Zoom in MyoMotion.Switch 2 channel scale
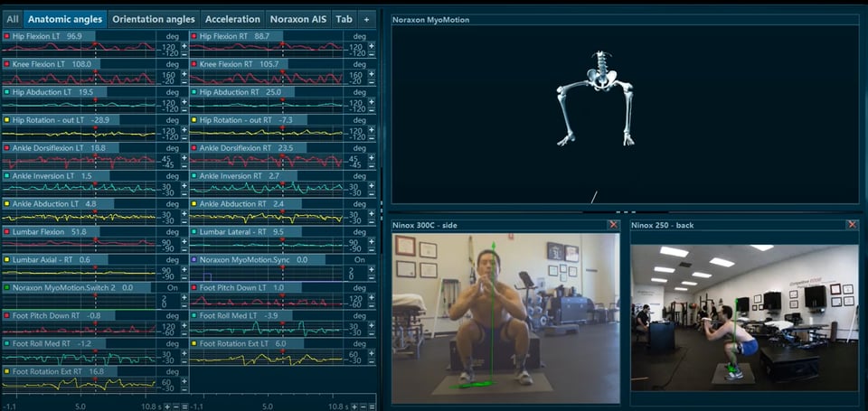Viewport: 868px width, 411px height. point(184,297)
